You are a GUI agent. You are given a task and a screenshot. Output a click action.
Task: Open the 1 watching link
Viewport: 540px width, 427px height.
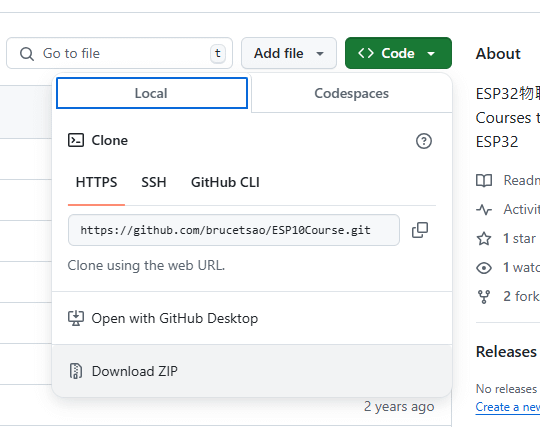pos(508,268)
